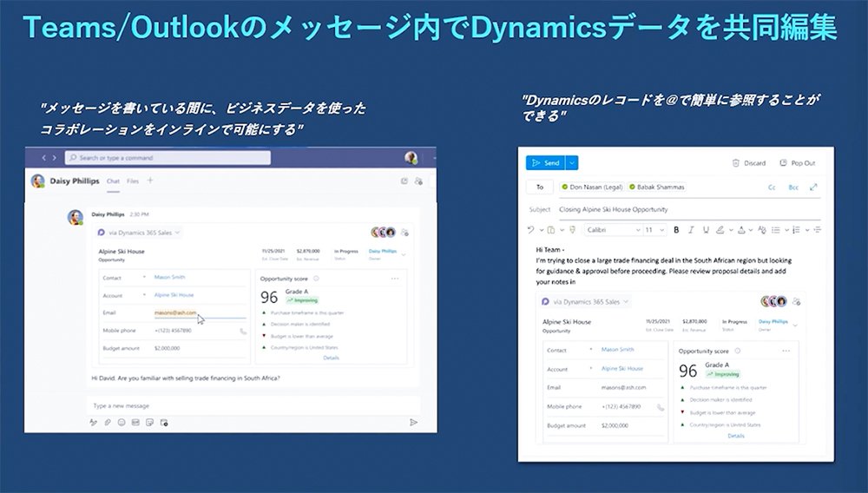The image size is (868, 493).
Task: Open Format text icon below message box
Action: [93, 422]
